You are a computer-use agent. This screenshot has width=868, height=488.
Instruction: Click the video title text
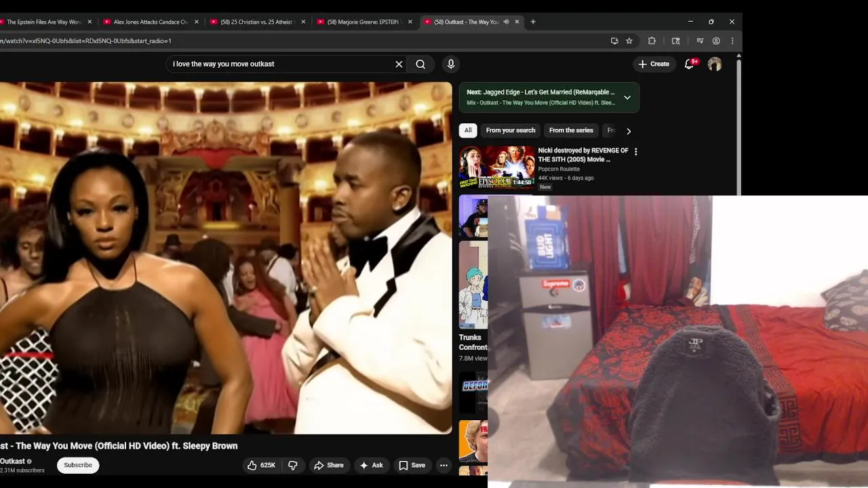click(119, 446)
